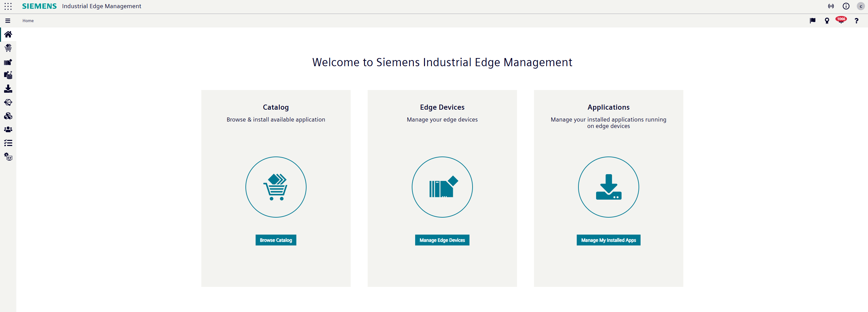Expand the sidebar with the hamburger menu

pos(8,21)
